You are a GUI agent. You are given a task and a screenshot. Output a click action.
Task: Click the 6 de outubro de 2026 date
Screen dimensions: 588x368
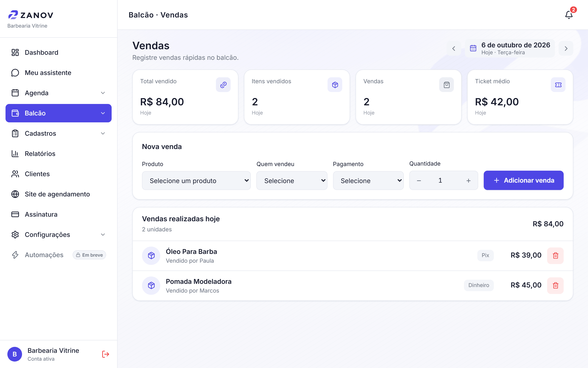(516, 45)
